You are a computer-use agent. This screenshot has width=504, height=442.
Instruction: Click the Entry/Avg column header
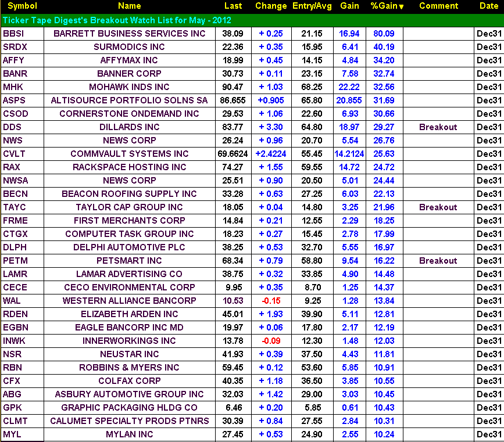pos(312,6)
